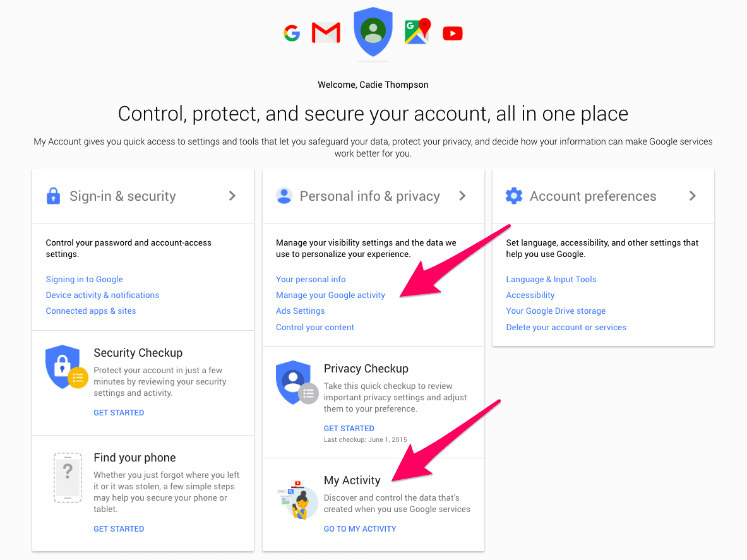Open the Google Maps icon
The image size is (747, 560).
coord(417,32)
